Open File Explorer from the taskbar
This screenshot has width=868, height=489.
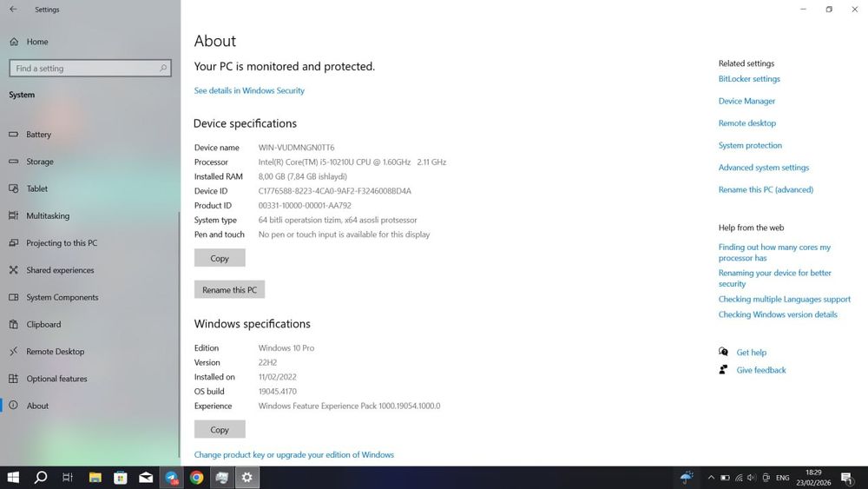(x=95, y=478)
